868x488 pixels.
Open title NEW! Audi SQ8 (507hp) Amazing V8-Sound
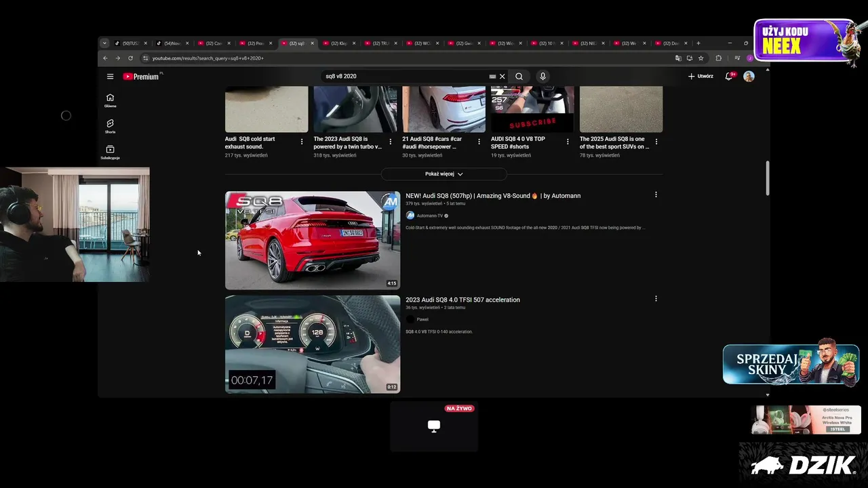[x=493, y=196]
